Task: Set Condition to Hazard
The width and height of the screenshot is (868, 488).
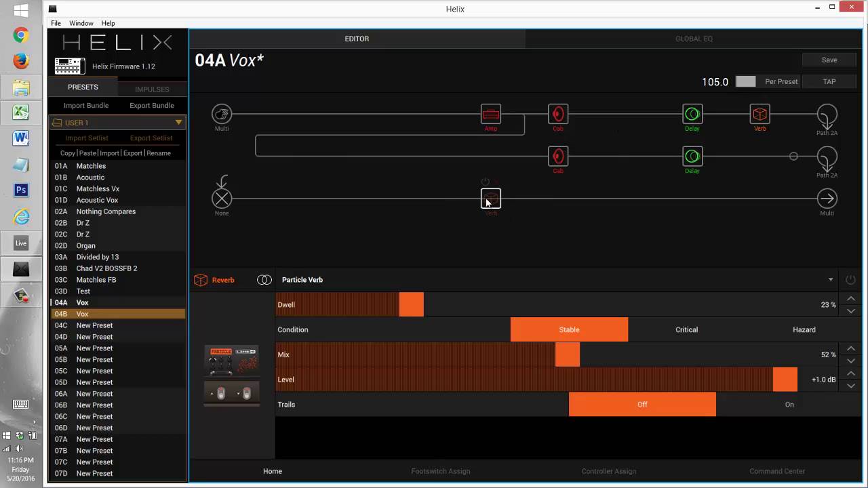Action: (804, 329)
